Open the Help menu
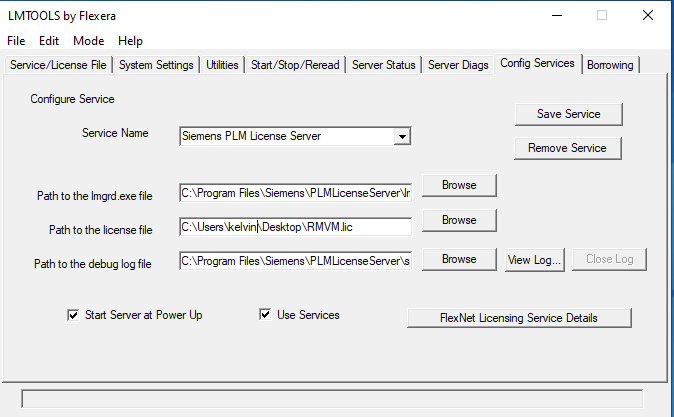Viewport: 674px width, 417px height. [130, 41]
